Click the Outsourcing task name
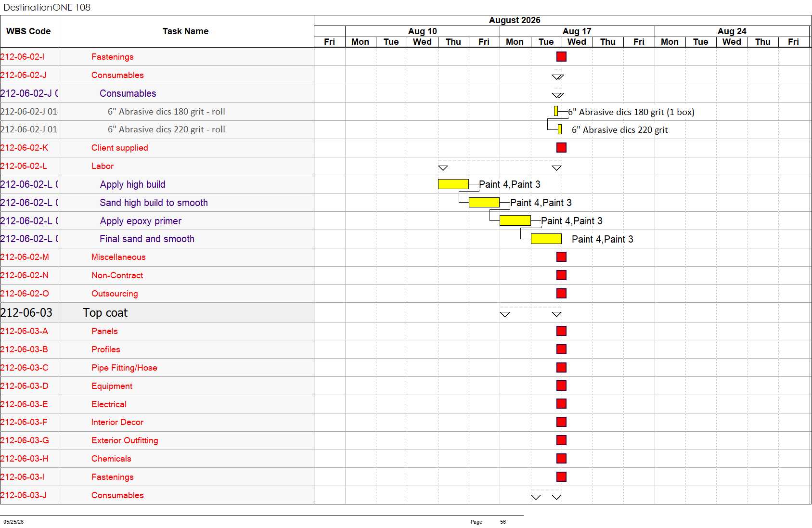Image resolution: width=812 pixels, height=528 pixels. click(115, 294)
